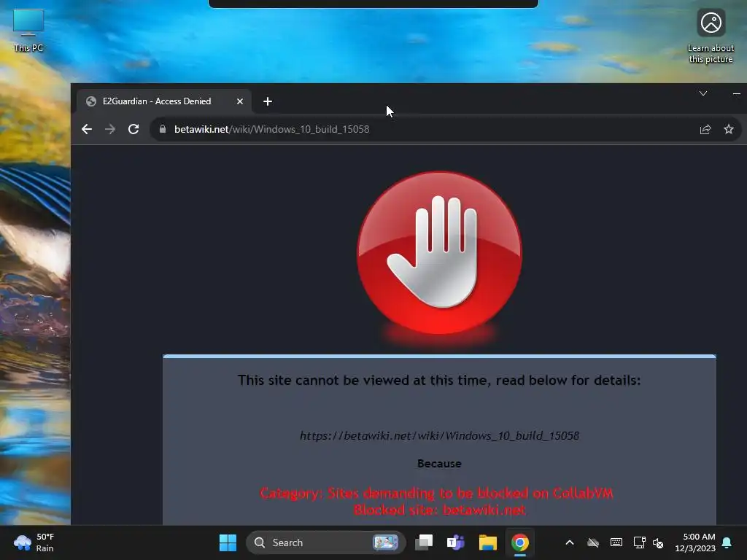Bookmark this page with star icon
Viewport: 747px width, 560px height.
[729, 129]
